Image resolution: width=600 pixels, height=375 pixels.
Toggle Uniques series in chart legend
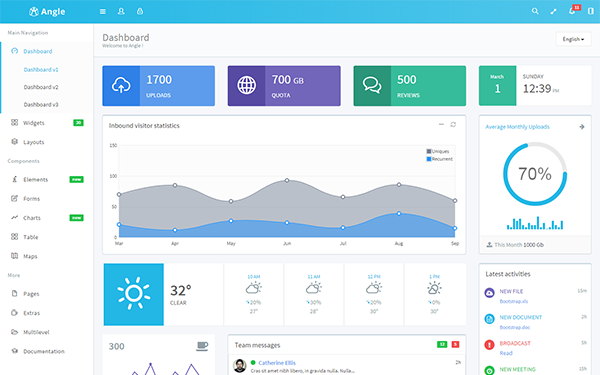(438, 152)
